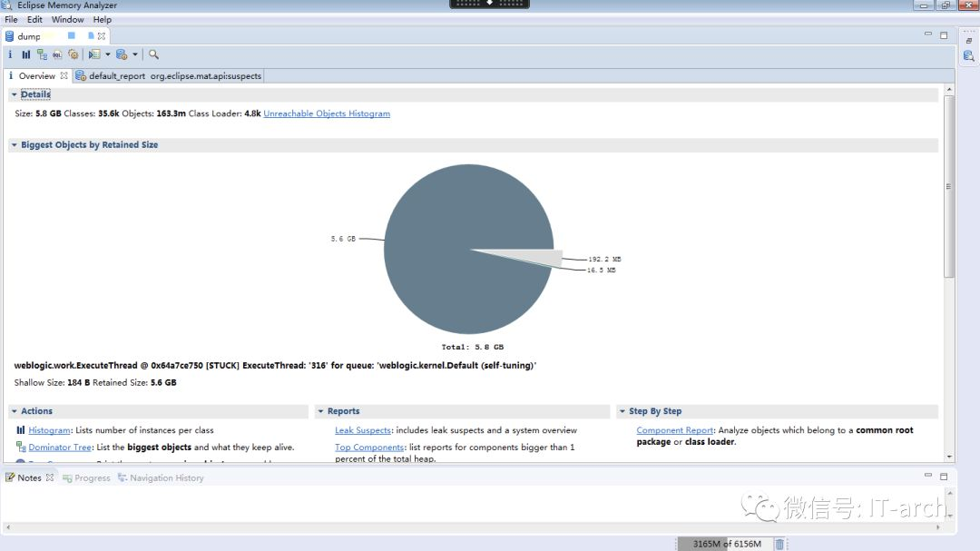Viewport: 980px width, 551px height.
Task: Open the Histogram action link
Action: [49, 430]
